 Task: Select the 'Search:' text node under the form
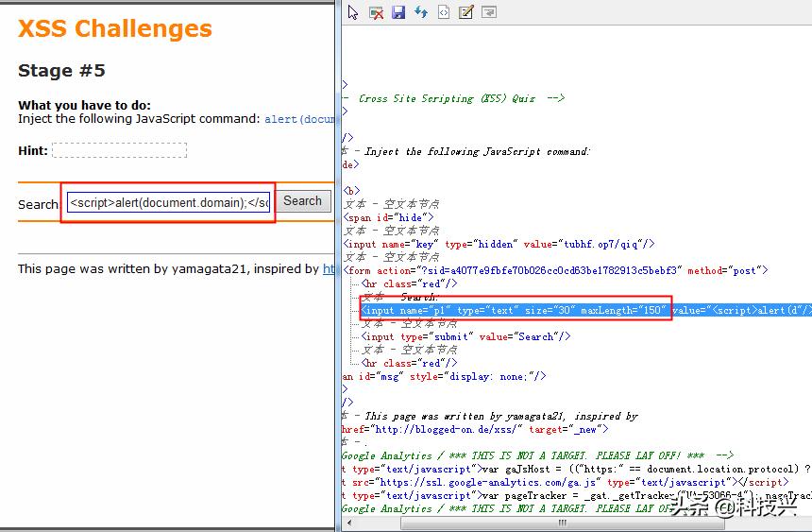click(x=399, y=297)
